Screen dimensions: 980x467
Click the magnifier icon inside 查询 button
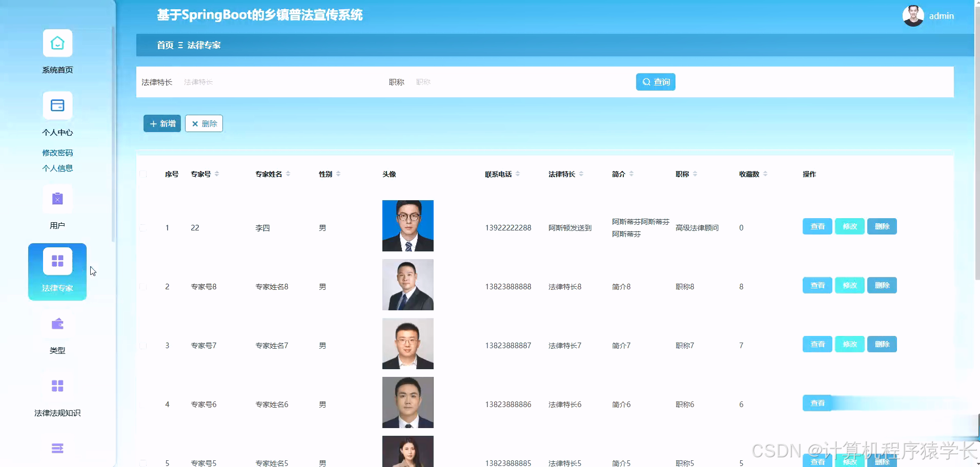pos(646,81)
